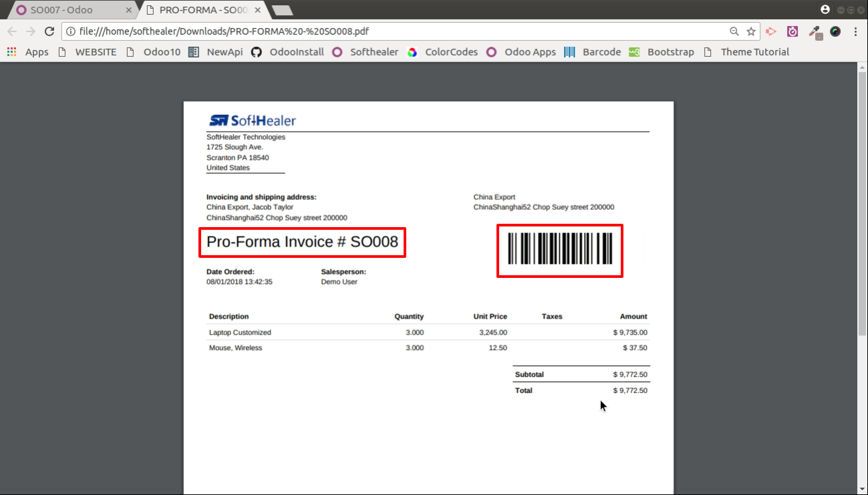Viewport: 868px width, 495px height.
Task: Click the $ 9,735.00 amount
Action: [x=630, y=332]
